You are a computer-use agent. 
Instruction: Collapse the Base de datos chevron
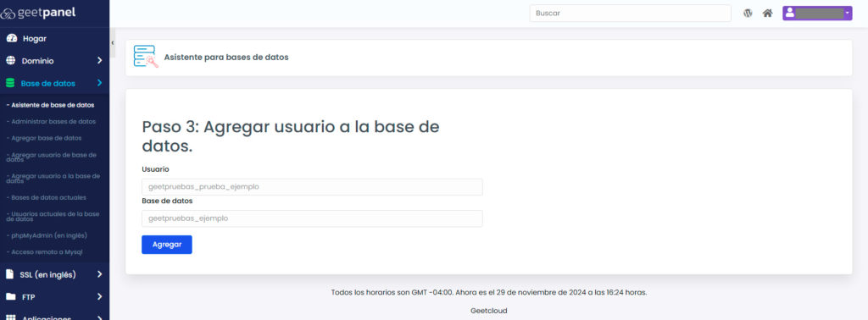pos(100,83)
